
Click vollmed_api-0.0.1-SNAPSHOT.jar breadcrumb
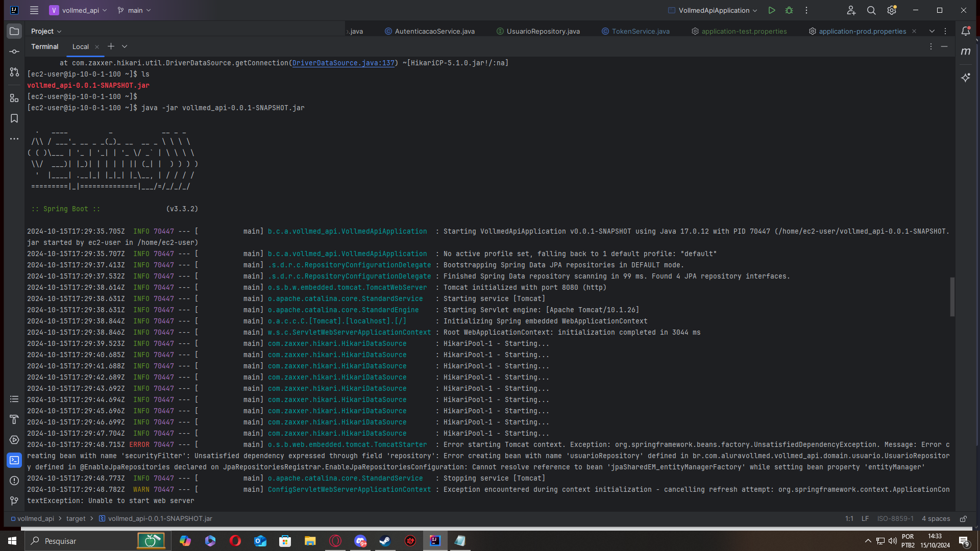(x=155, y=519)
